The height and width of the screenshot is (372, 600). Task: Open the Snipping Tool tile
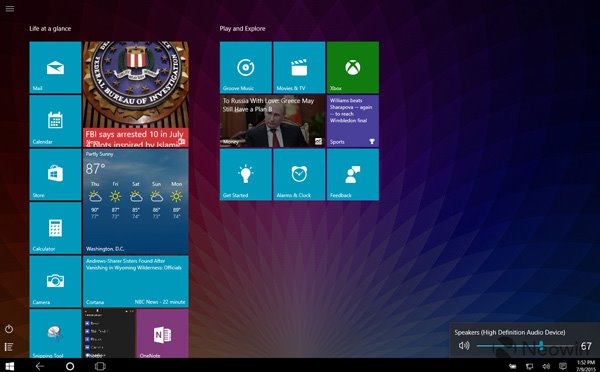pos(55,334)
